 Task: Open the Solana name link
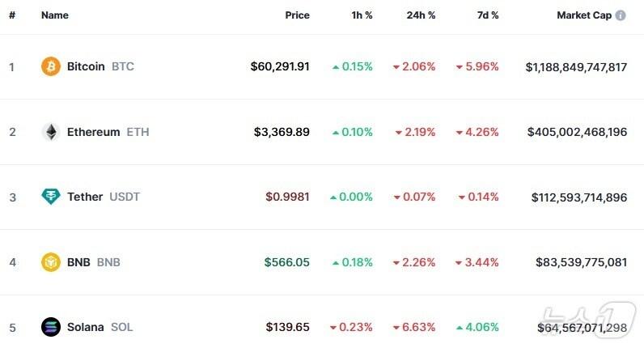(x=85, y=327)
